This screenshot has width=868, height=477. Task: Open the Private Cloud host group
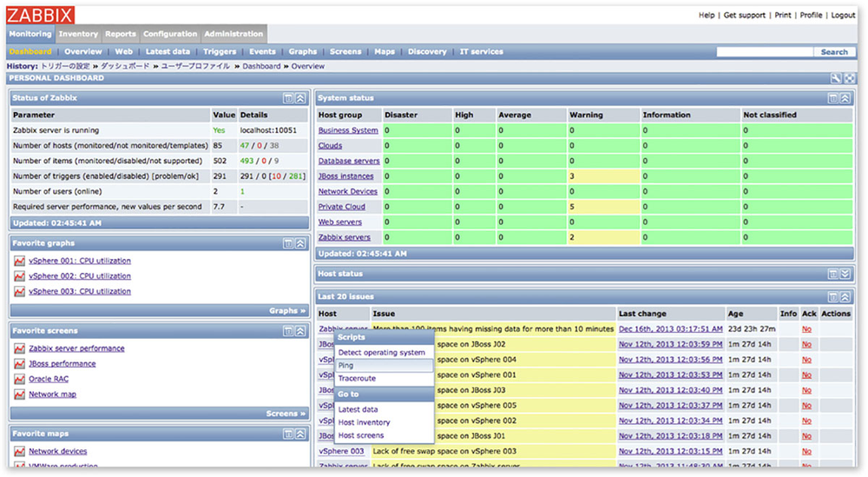pyautogui.click(x=341, y=207)
